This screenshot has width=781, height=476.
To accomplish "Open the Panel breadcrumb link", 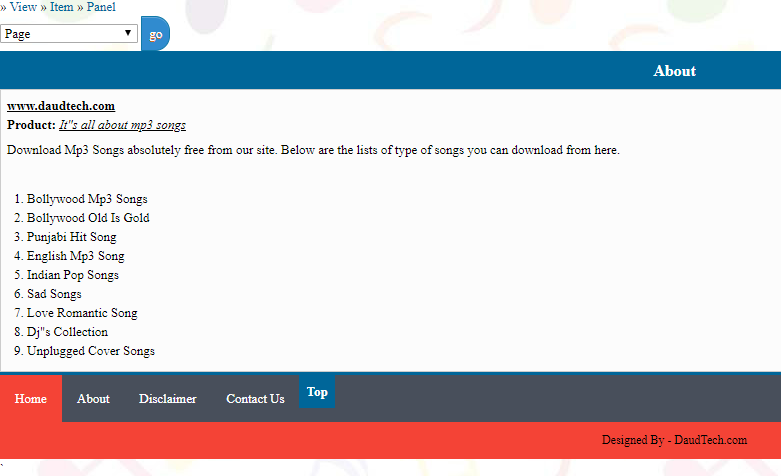I will [101, 7].
